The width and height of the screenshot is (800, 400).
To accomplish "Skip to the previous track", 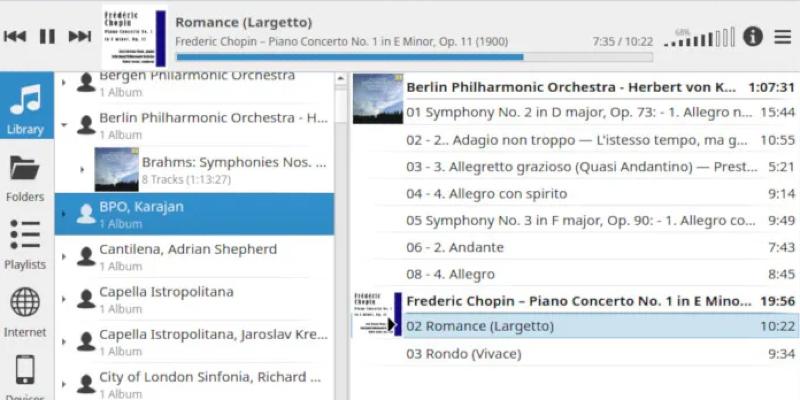I will [15, 37].
